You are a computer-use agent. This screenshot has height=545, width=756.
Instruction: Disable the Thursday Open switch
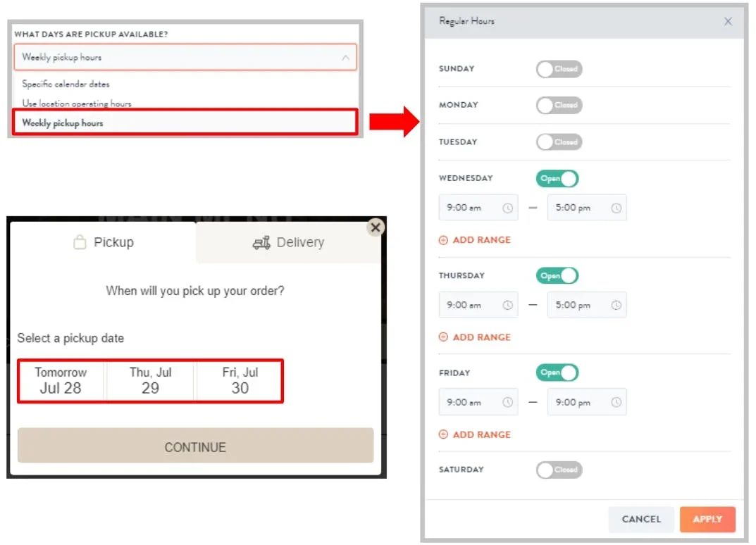pos(557,275)
